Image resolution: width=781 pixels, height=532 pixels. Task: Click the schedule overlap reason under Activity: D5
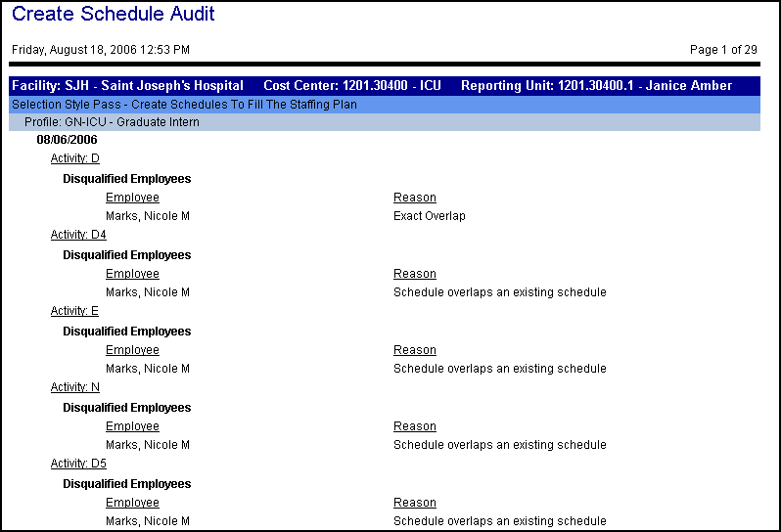click(x=499, y=521)
